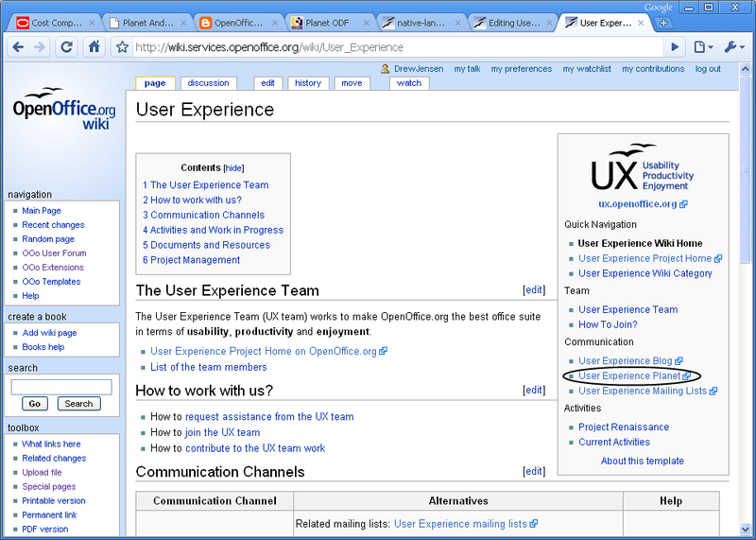Click the Go arrow beside the address bar
The width and height of the screenshot is (756, 540).
pyautogui.click(x=675, y=47)
